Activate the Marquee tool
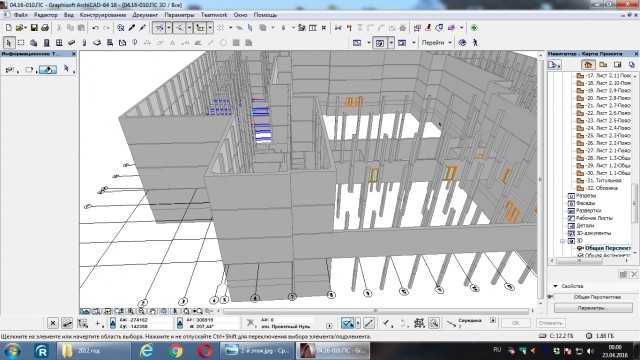Viewport: 640px width, 360px height. coord(21,42)
